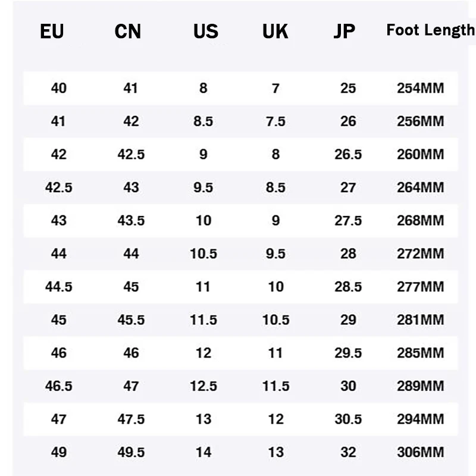Viewport: 476px width, 476px height.
Task: Click the JP column header
Action: (345, 32)
